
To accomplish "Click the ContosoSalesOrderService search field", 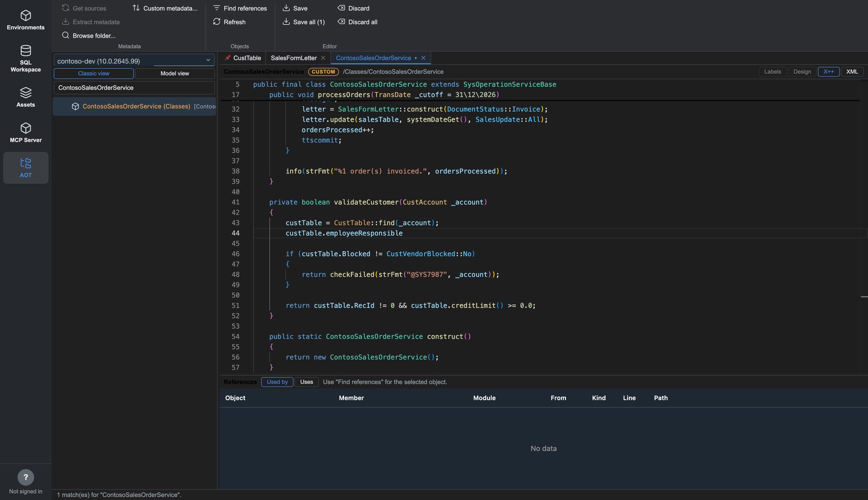I will click(134, 88).
